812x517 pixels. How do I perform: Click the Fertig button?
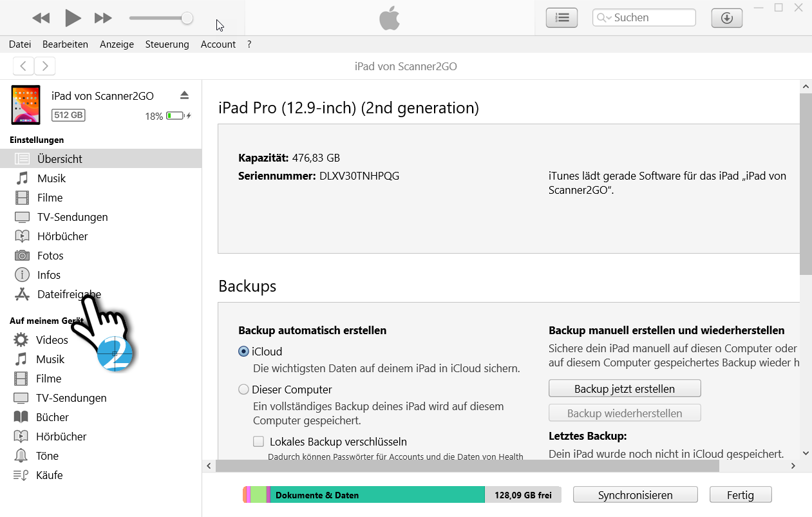click(741, 495)
